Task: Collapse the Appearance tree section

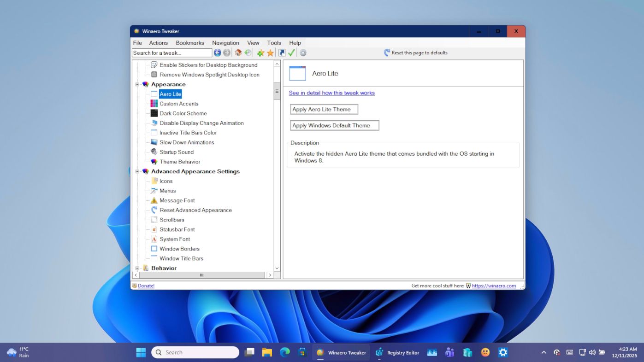Action: pyautogui.click(x=137, y=84)
